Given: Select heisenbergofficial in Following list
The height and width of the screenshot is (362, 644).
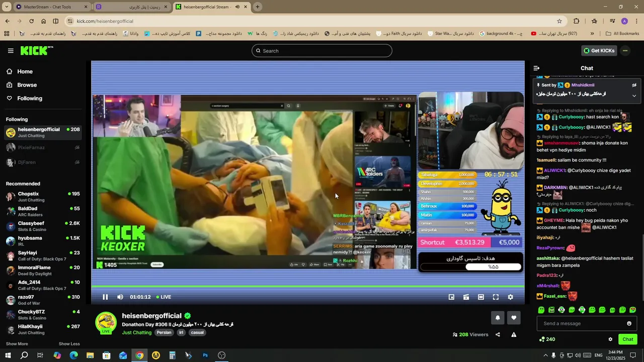Looking at the screenshot, I should (43, 133).
